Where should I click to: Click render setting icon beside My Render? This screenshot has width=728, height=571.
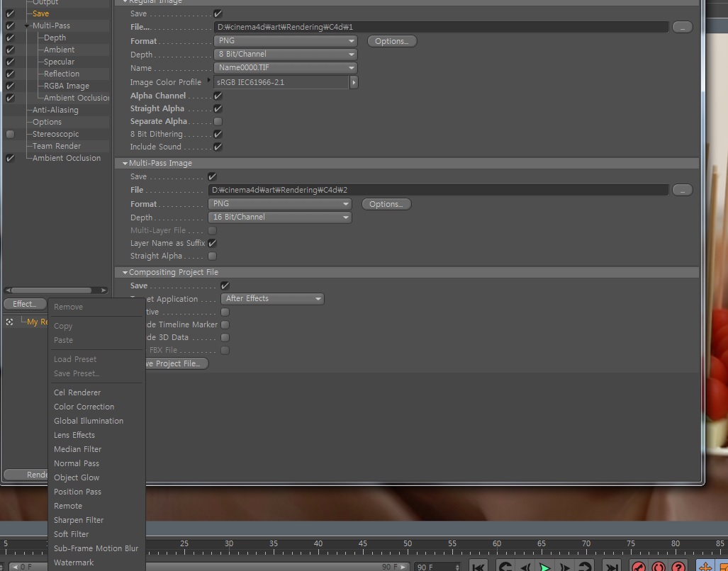9,322
